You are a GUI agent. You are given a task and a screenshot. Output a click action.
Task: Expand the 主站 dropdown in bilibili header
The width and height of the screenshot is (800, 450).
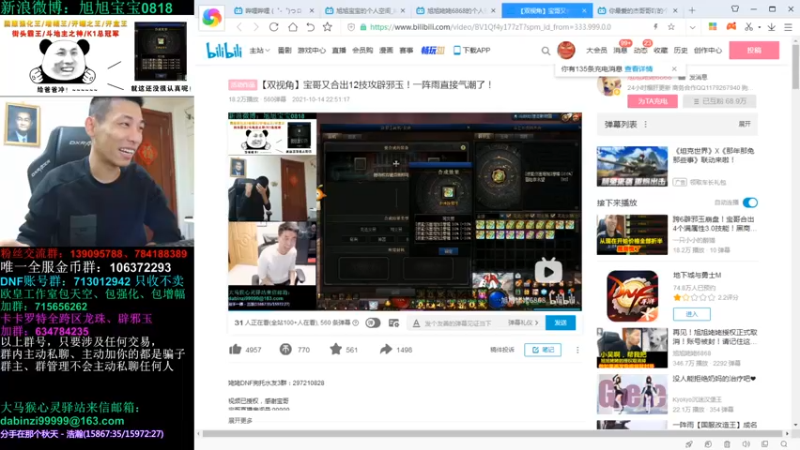pos(260,51)
